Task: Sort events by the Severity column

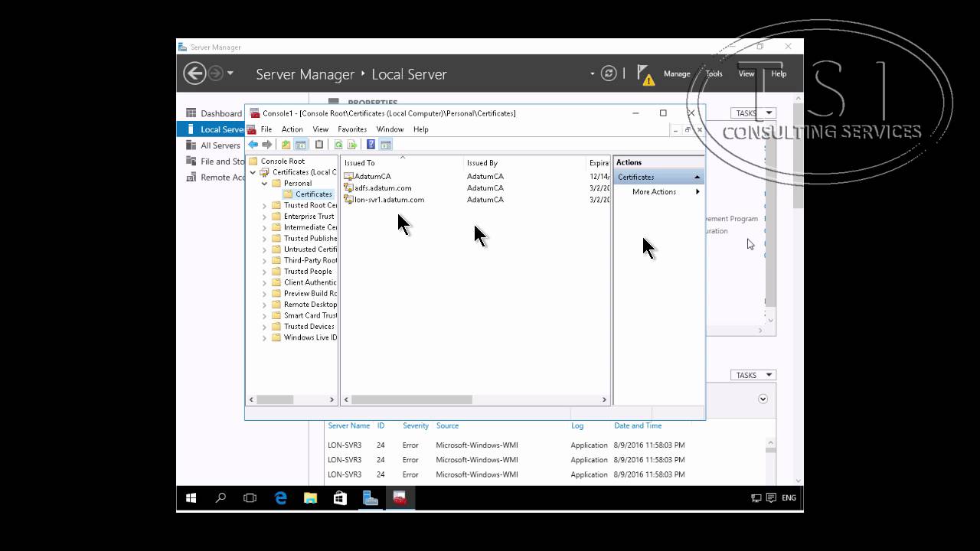Action: pos(416,425)
